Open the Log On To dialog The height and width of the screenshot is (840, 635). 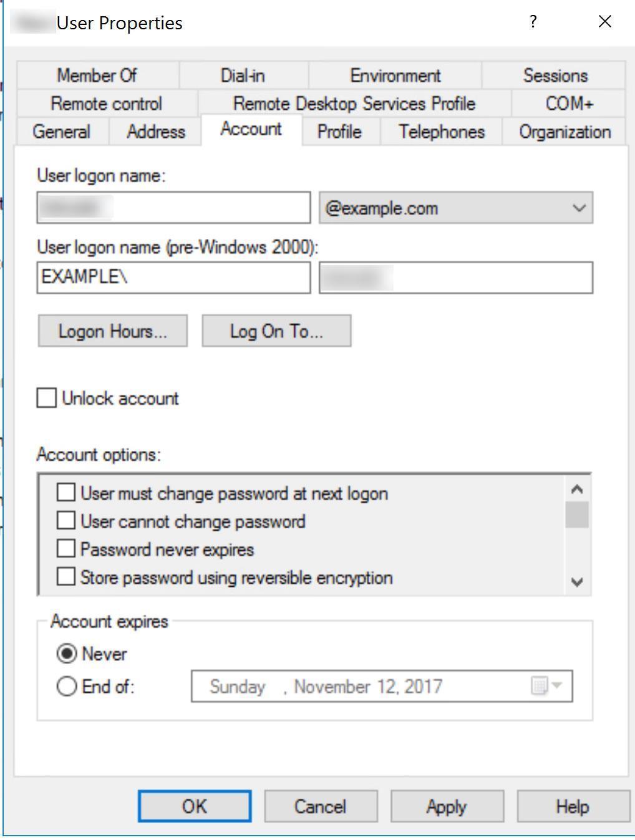tap(276, 331)
